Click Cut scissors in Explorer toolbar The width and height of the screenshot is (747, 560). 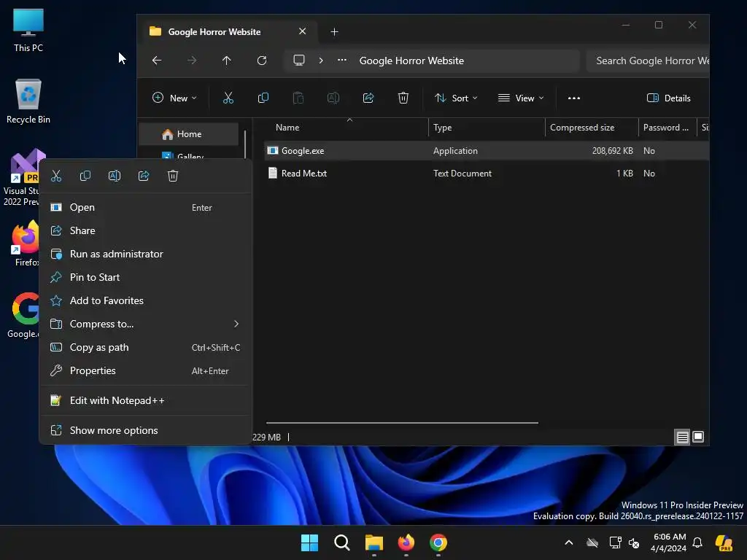[228, 98]
